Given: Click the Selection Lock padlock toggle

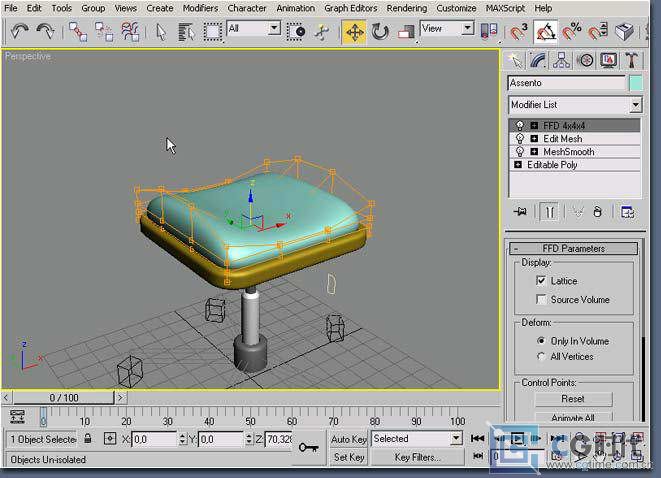Looking at the screenshot, I should point(88,439).
